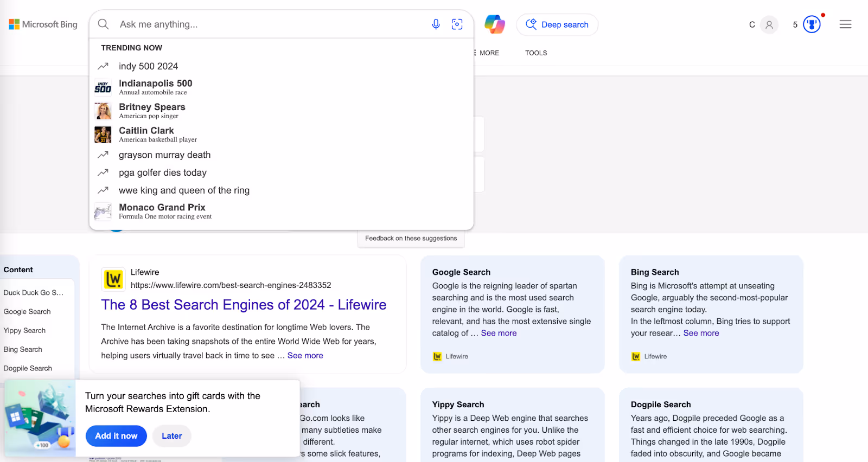The image size is (868, 462).
Task: Select Britney Spears suggestion
Action: click(281, 111)
